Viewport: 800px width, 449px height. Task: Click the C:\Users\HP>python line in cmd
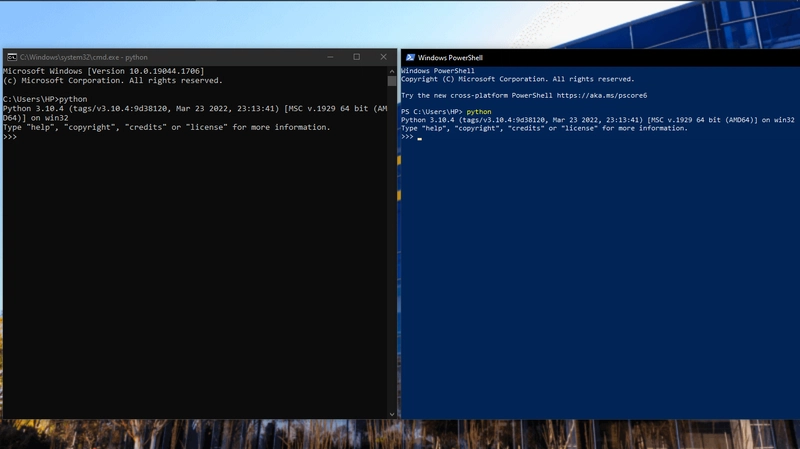[45, 99]
